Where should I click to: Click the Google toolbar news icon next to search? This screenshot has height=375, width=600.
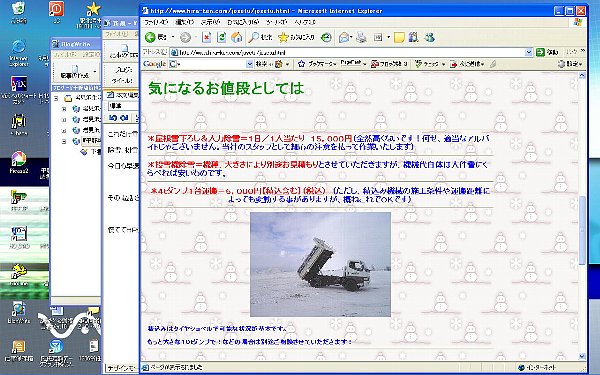[278, 64]
